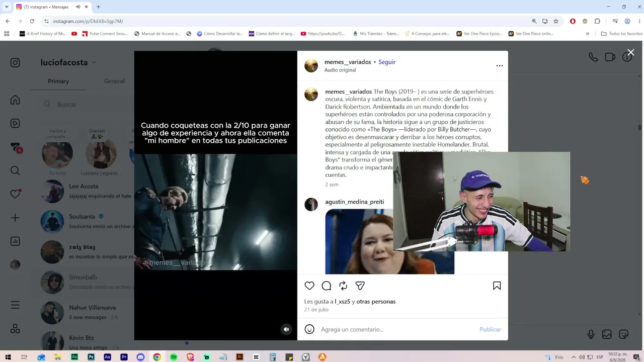Open the three-dot more options menu
The image size is (644, 362).
coord(500,65)
